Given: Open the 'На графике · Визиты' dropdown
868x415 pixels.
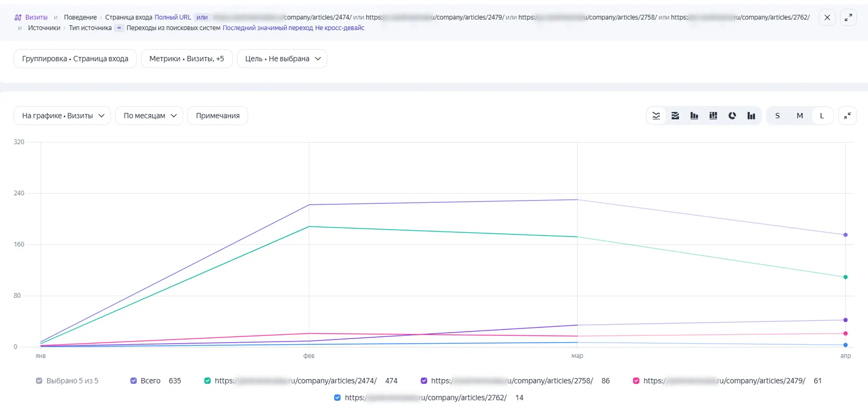Looking at the screenshot, I should click(62, 116).
